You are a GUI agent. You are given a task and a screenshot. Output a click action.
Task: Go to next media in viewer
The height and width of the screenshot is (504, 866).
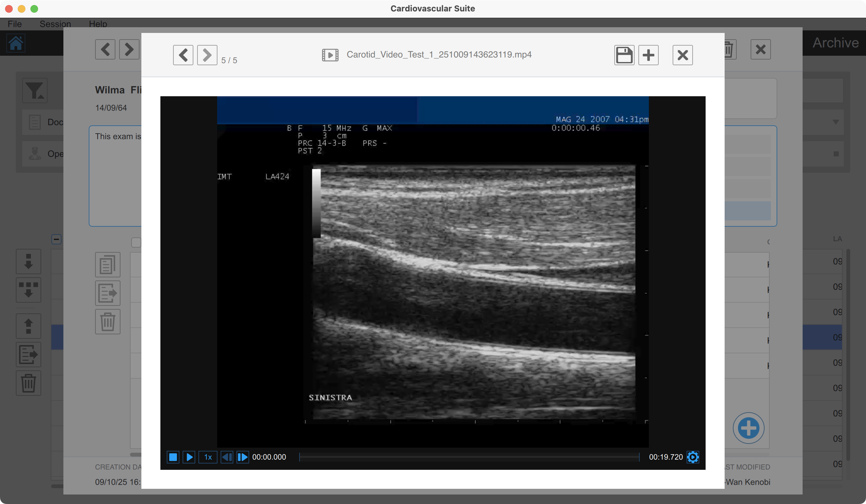207,55
